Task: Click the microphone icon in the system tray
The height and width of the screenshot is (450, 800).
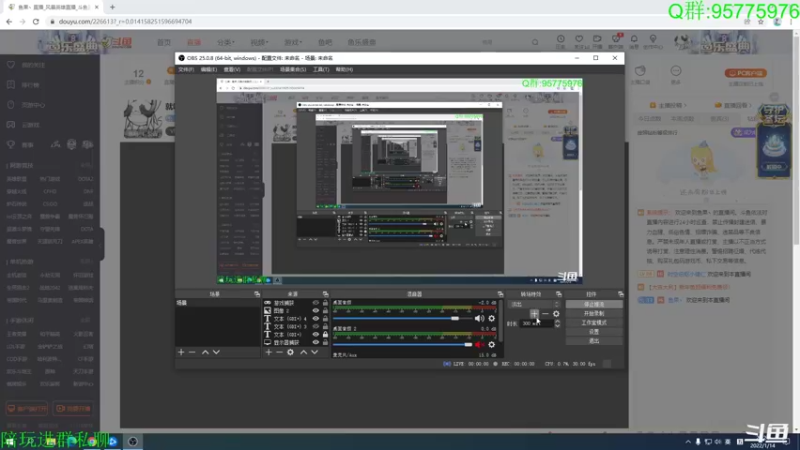Action: pos(698,442)
